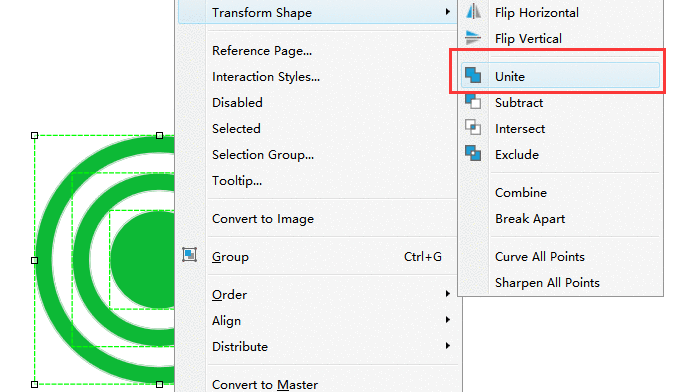This screenshot has width=674, height=392.
Task: Click the Flip Vertical icon
Action: click(473, 38)
